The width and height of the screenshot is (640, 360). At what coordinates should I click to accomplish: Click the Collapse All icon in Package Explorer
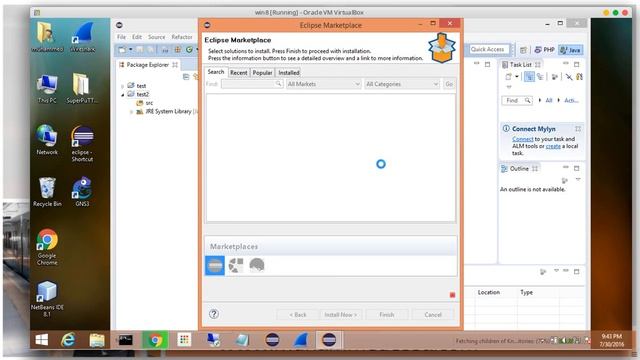pos(186,77)
